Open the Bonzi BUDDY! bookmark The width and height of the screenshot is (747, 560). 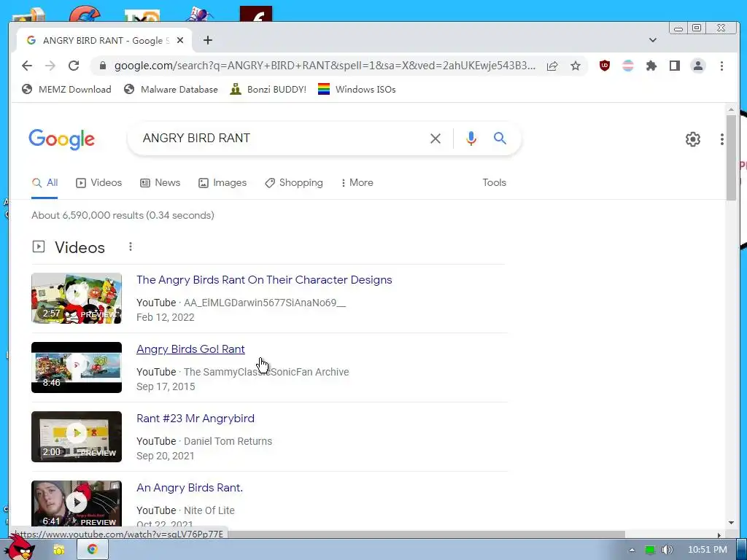point(268,90)
